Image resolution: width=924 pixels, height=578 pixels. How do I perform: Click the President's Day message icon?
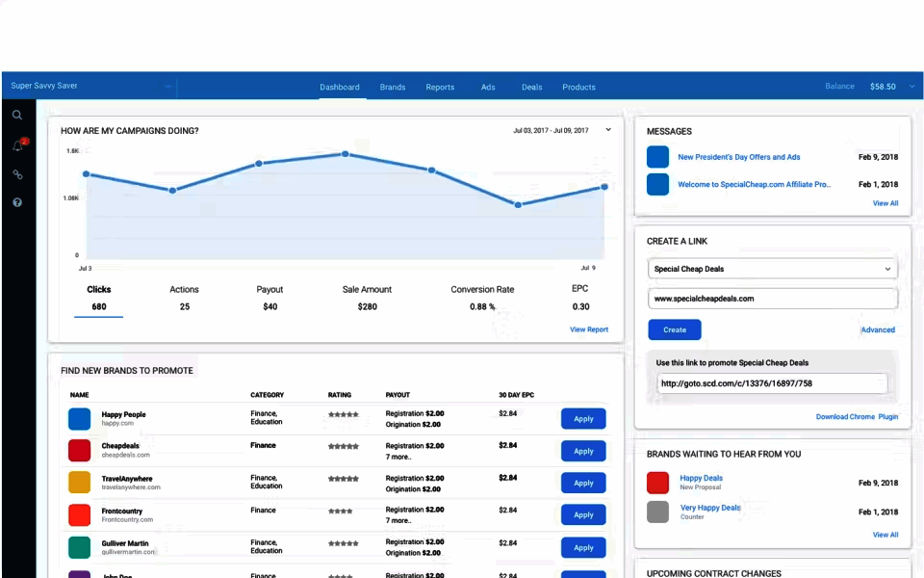[657, 157]
